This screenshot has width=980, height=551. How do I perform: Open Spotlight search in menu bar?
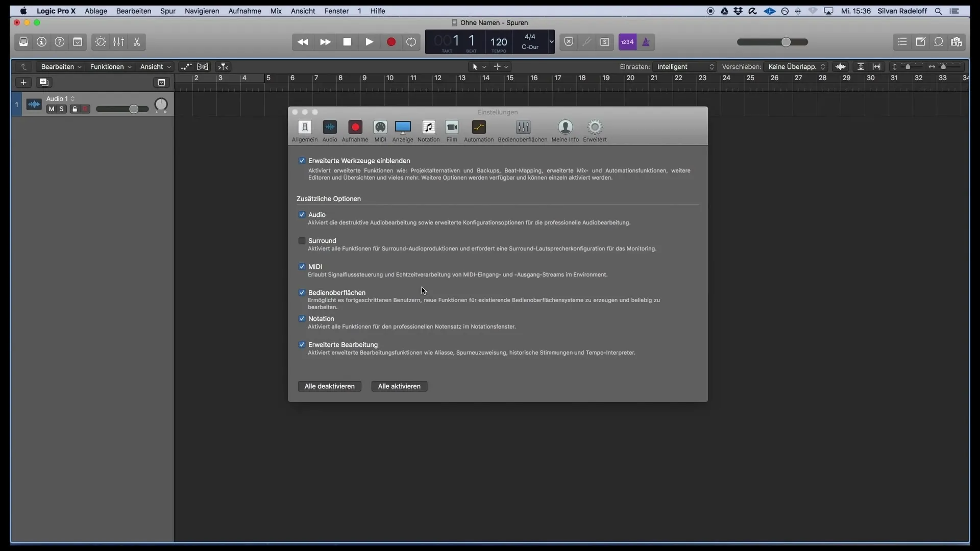coord(938,11)
